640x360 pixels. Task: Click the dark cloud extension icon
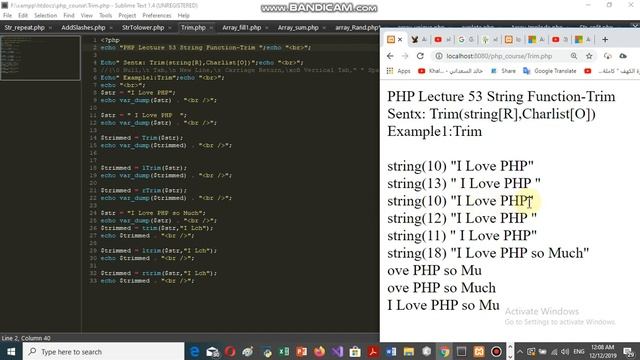(623, 56)
